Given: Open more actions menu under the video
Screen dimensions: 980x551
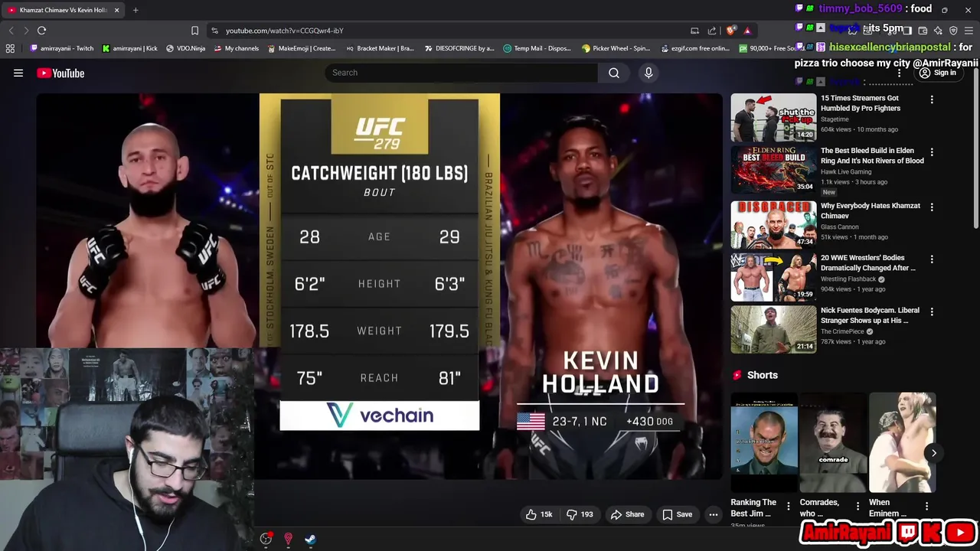Looking at the screenshot, I should point(714,514).
